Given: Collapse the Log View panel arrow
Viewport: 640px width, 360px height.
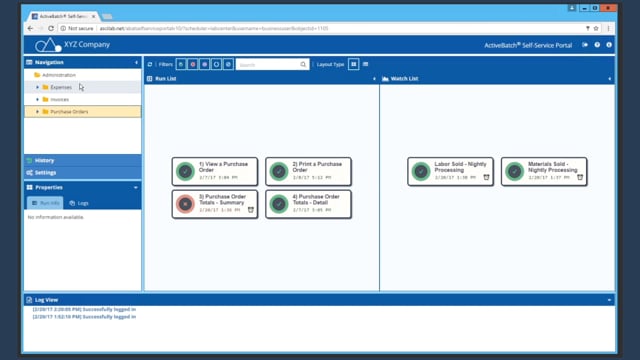Looking at the screenshot, I should (609, 300).
